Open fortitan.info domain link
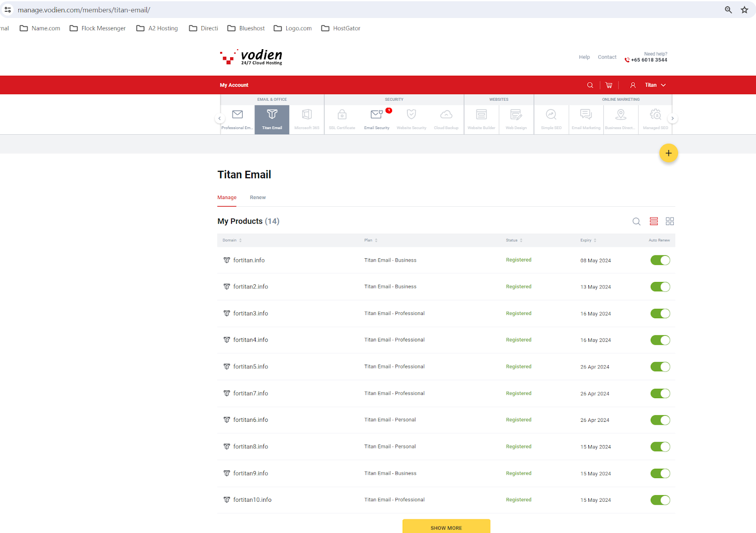The width and height of the screenshot is (756, 533). [249, 260]
